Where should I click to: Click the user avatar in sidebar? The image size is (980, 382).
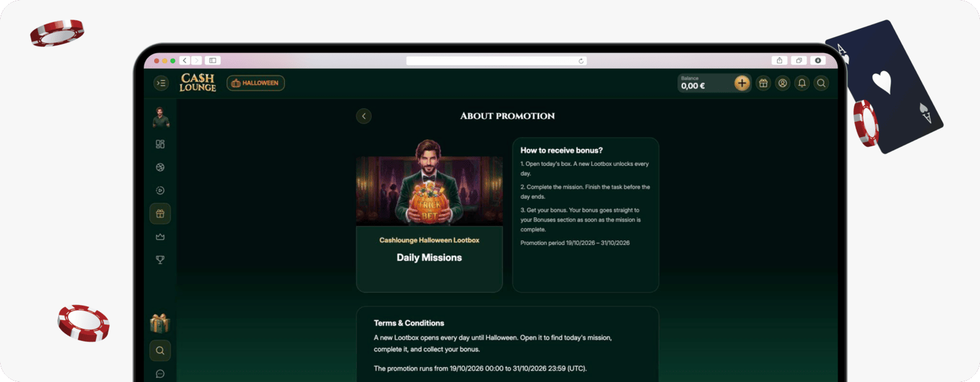(x=161, y=118)
